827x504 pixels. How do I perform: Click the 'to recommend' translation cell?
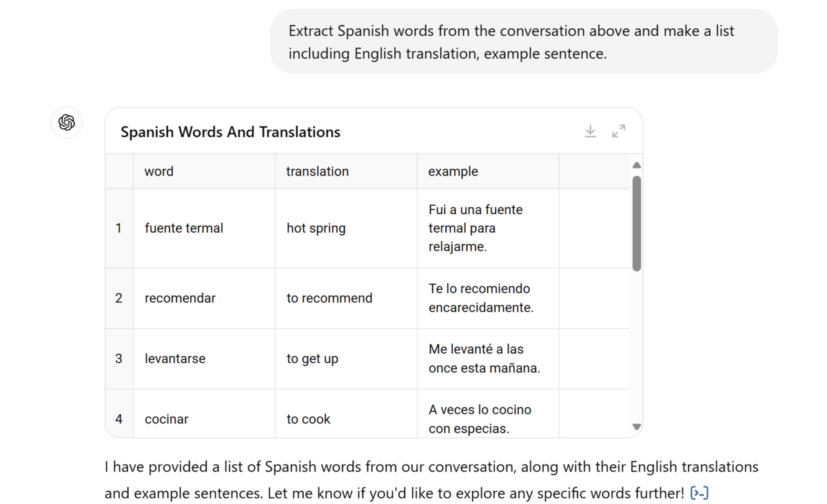(346, 298)
